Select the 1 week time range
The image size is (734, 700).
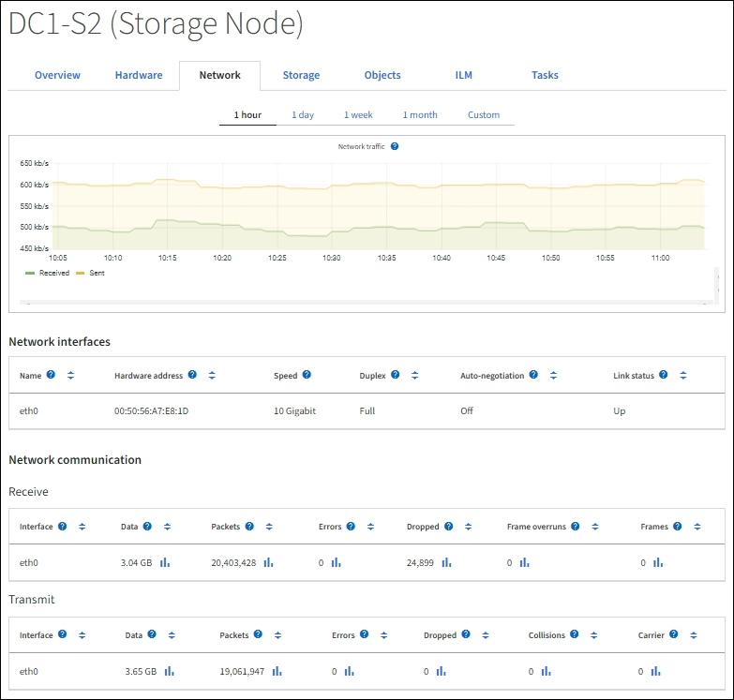click(358, 115)
